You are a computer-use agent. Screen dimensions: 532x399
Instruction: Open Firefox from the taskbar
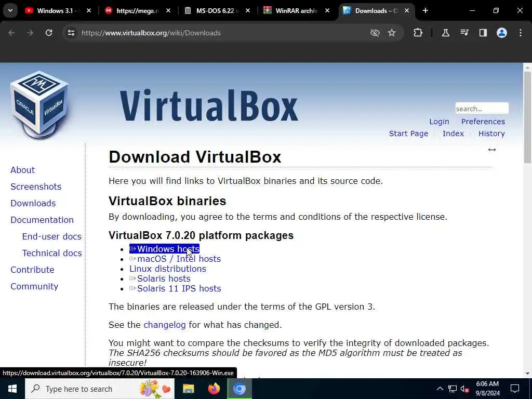(x=214, y=389)
